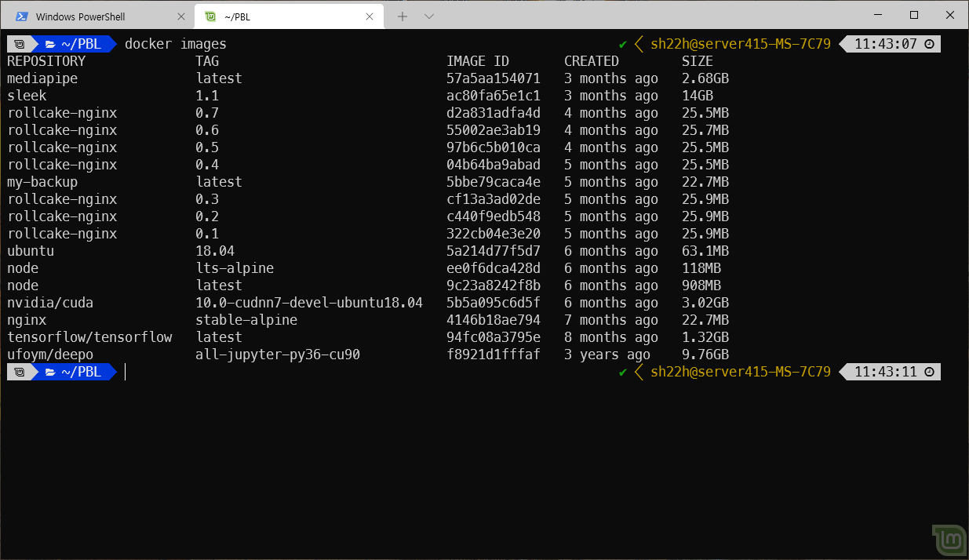Image resolution: width=969 pixels, height=560 pixels.
Task: Place cursor at the bottom prompt input
Action: pyautogui.click(x=126, y=372)
